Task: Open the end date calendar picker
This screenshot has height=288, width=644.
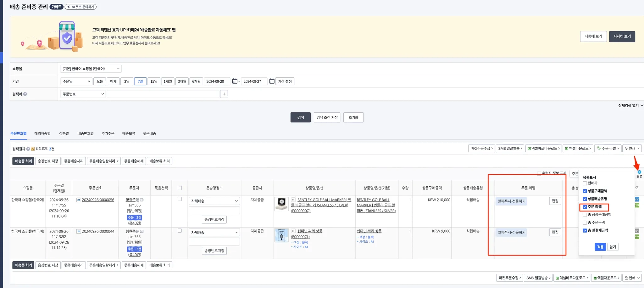Action: [x=272, y=81]
